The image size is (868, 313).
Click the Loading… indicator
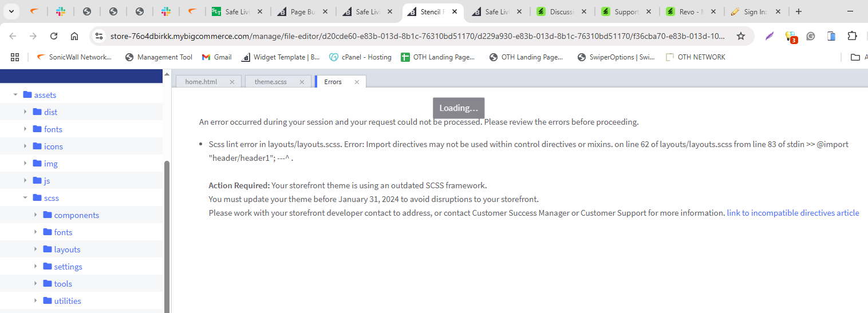(x=459, y=108)
